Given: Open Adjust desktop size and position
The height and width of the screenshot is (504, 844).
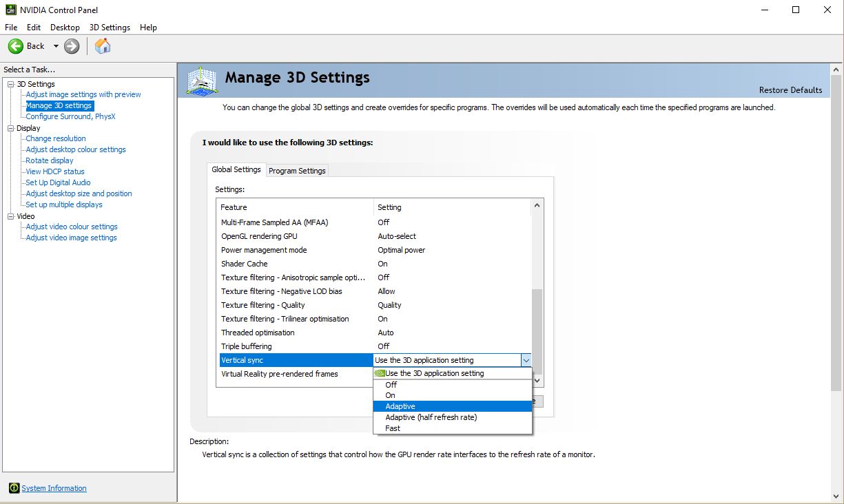Looking at the screenshot, I should (79, 193).
